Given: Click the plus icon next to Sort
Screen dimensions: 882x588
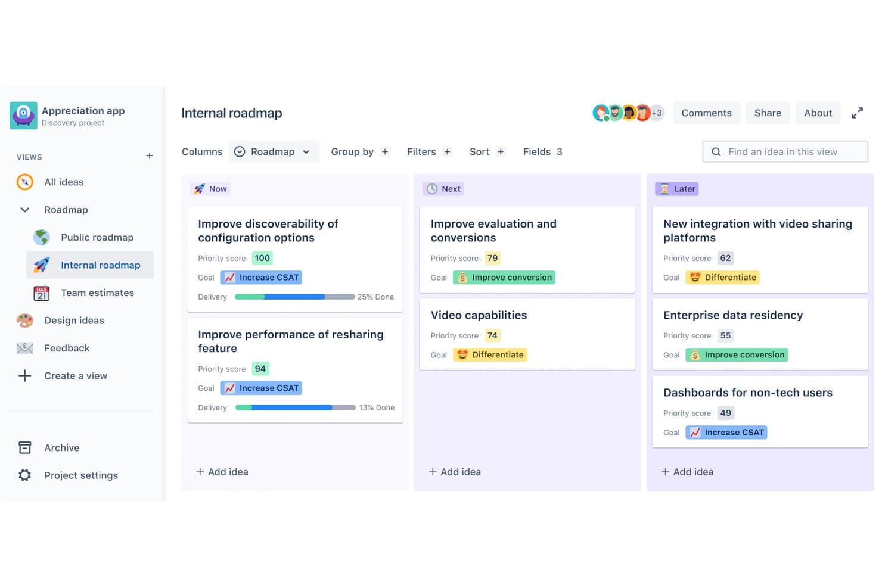Looking at the screenshot, I should point(501,151).
